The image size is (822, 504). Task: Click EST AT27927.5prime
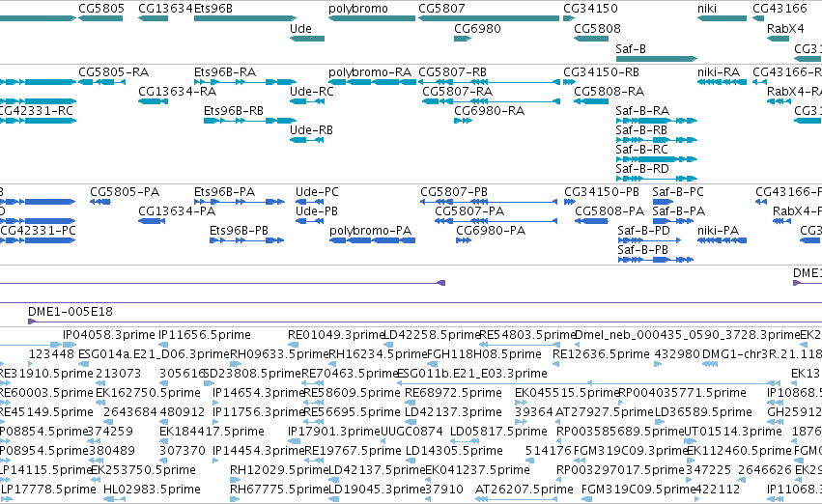pos(604,413)
